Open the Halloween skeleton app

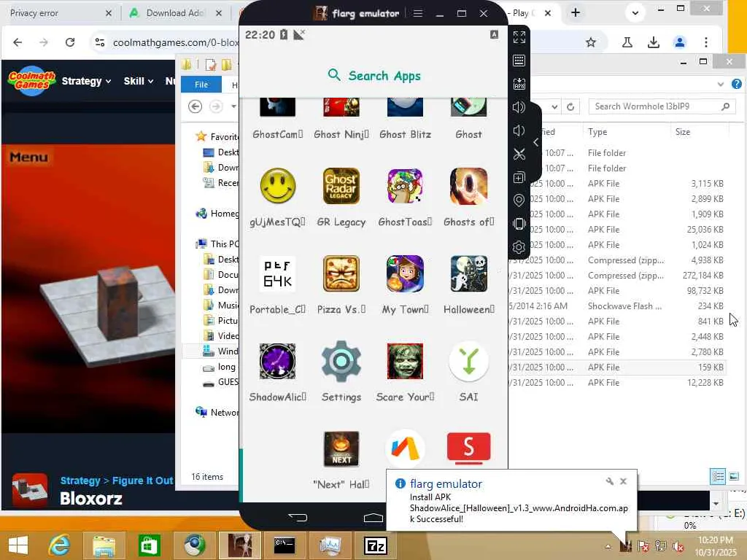pyautogui.click(x=469, y=274)
